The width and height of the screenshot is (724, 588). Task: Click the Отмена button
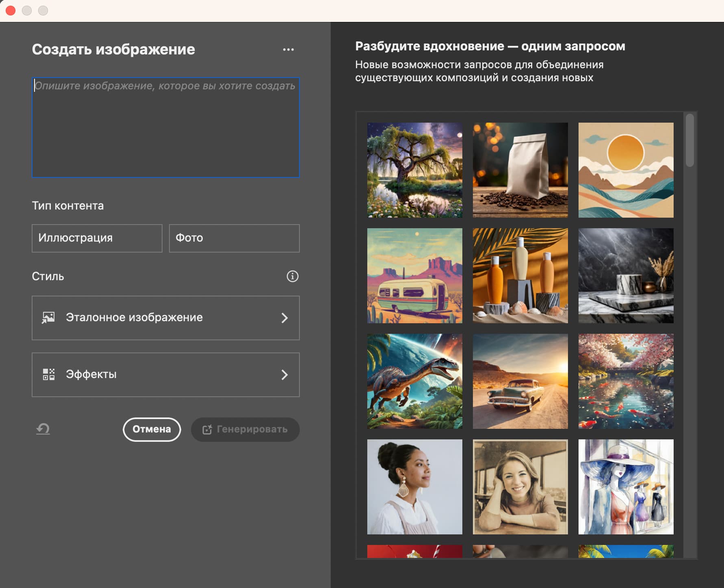pos(152,429)
